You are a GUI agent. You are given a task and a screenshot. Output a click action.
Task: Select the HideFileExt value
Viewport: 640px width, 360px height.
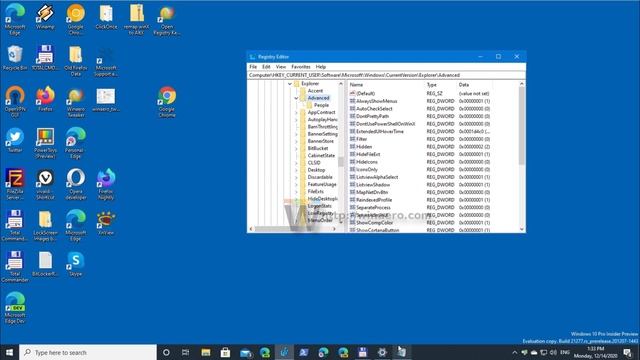click(x=368, y=154)
